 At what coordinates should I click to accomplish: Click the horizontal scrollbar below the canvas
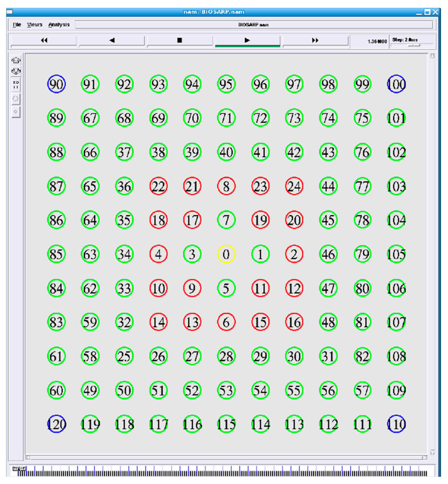point(225,458)
